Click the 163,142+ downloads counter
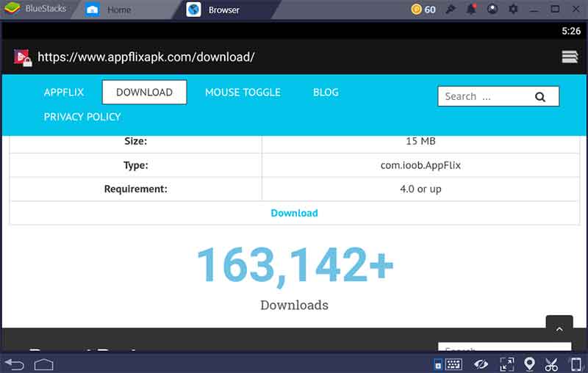This screenshot has width=588, height=373. point(295,266)
